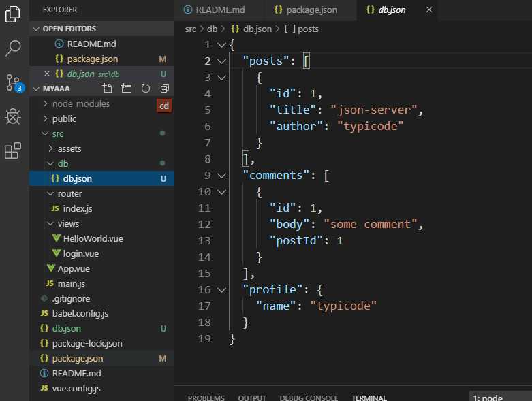This screenshot has width=532, height=401.
Task: Collapse all folders in MYAAA explorer
Action: pos(165,89)
